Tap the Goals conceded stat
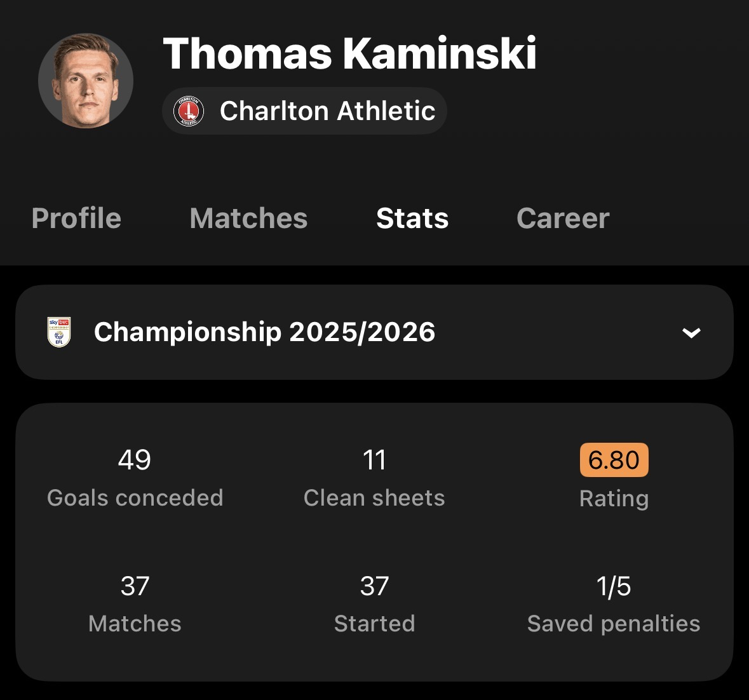The image size is (749, 700). (135, 478)
